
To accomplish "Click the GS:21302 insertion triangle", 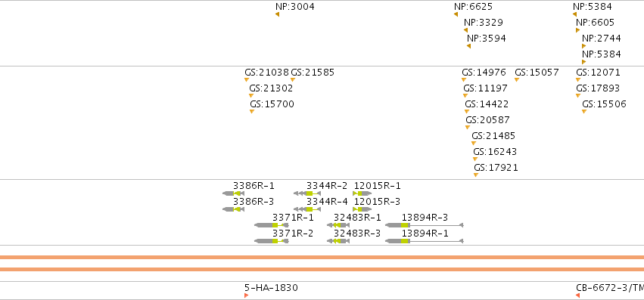I will click(x=251, y=96).
